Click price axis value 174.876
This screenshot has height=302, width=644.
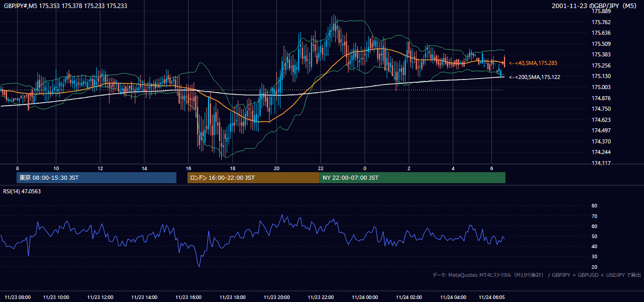click(601, 98)
